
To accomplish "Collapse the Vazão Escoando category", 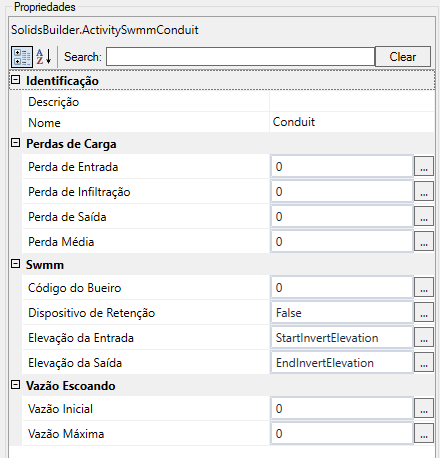I will coord(16,385).
